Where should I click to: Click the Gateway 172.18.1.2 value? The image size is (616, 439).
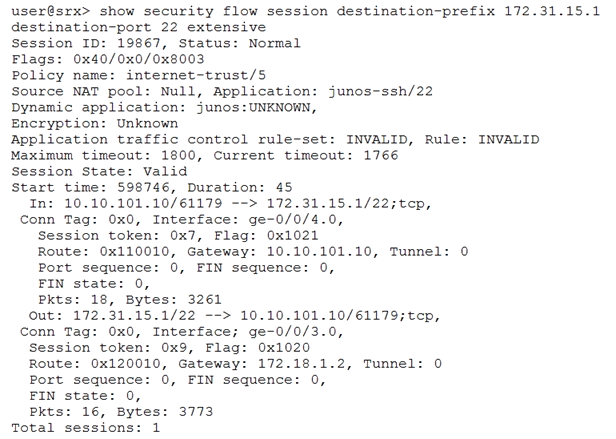301,364
